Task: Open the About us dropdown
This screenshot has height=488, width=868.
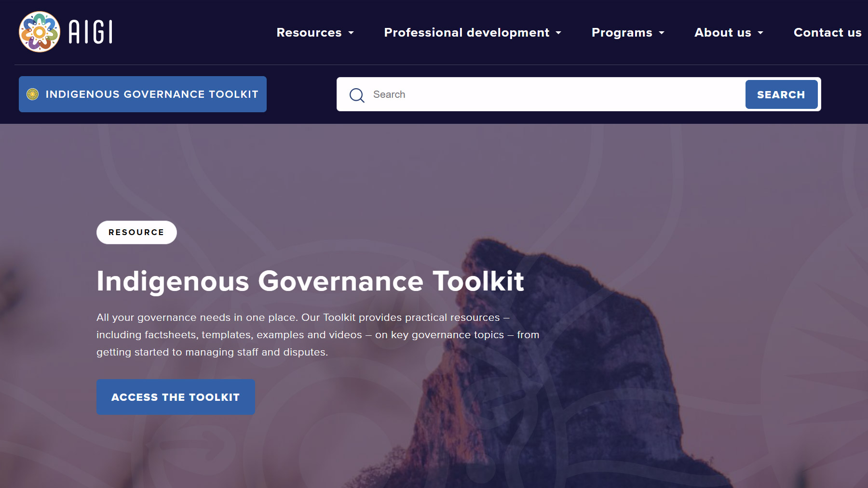Action: (x=729, y=32)
